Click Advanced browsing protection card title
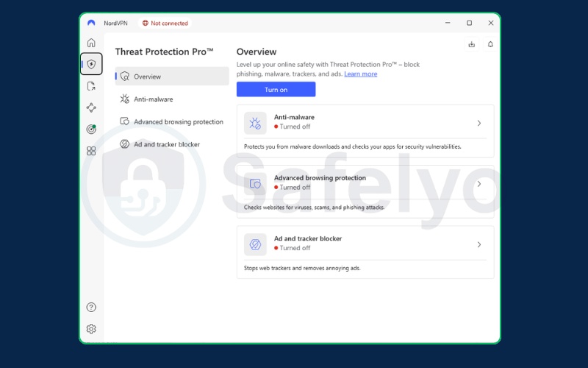This screenshot has width=588, height=368. (320, 178)
